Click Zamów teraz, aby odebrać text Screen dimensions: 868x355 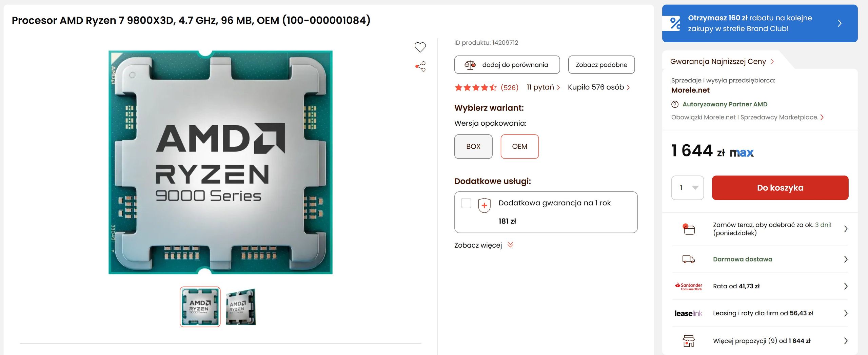[x=772, y=229]
